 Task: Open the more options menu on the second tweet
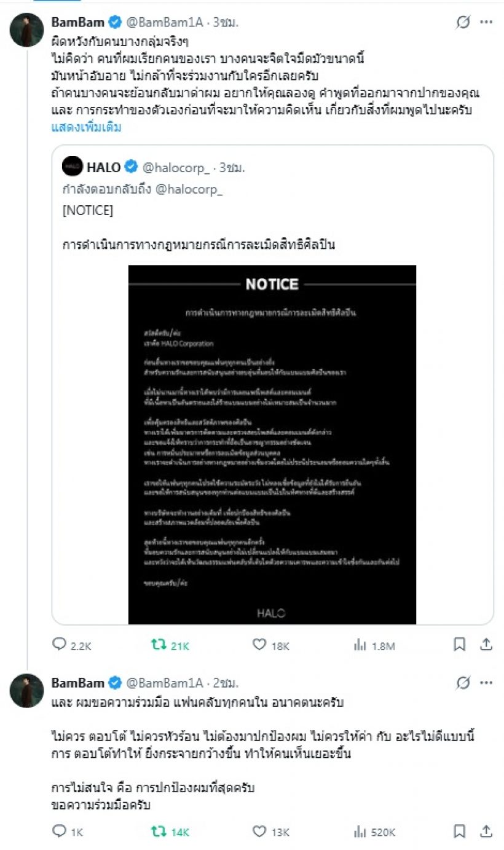487,682
